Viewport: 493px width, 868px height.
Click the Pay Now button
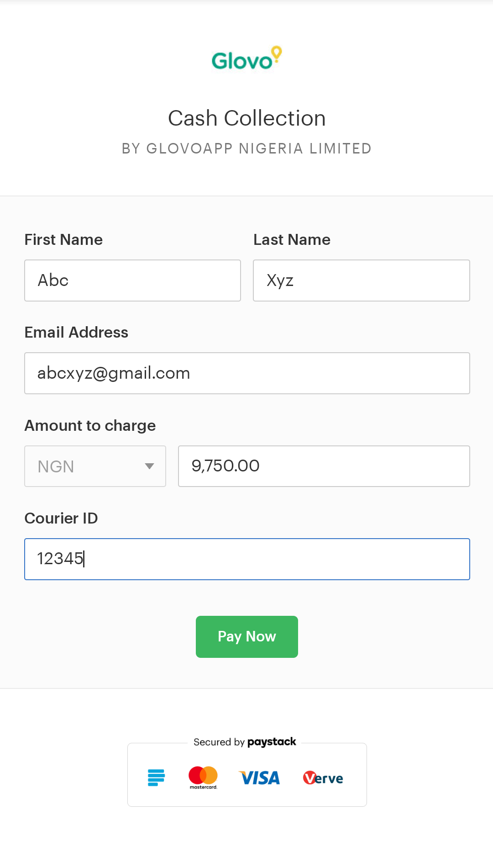[247, 637]
